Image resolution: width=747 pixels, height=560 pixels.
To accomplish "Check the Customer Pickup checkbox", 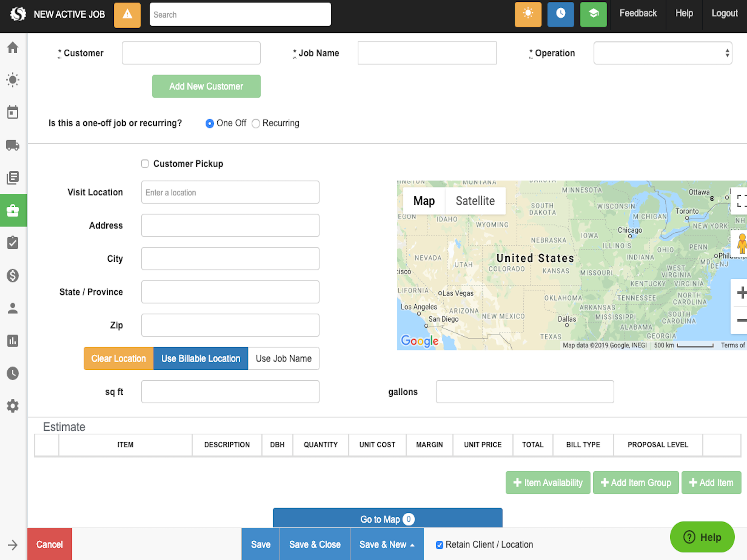I will point(145,164).
